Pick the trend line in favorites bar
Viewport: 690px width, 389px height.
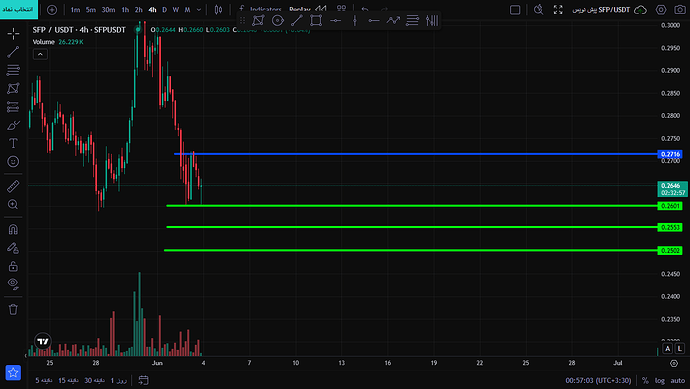pyautogui.click(x=297, y=20)
